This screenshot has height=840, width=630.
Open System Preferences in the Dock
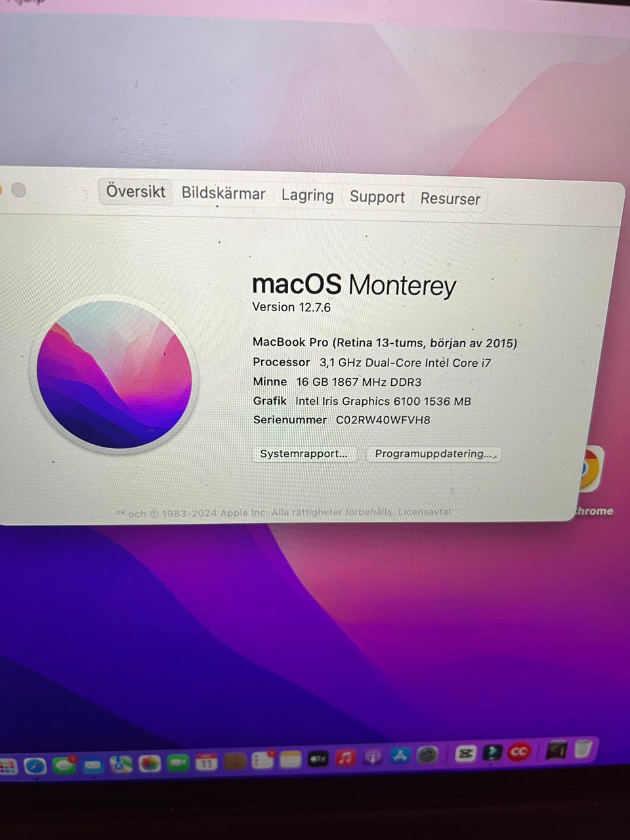[x=427, y=755]
